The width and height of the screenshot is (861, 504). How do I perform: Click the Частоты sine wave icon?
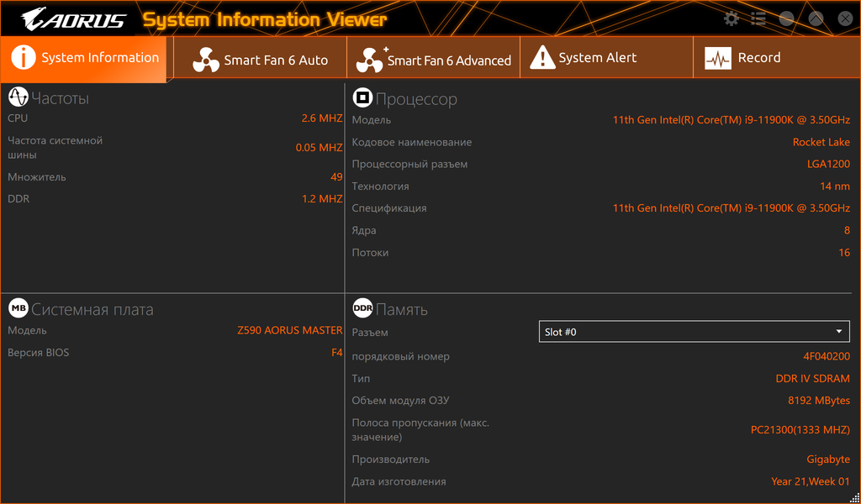click(x=18, y=97)
